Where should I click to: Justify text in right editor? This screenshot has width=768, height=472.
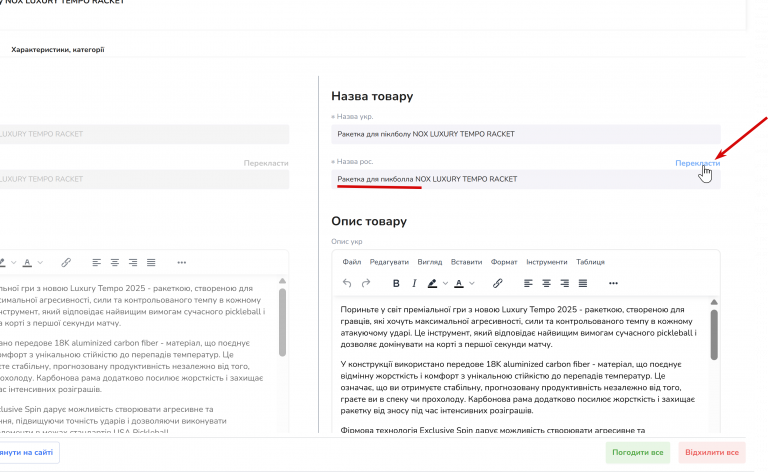click(x=582, y=283)
